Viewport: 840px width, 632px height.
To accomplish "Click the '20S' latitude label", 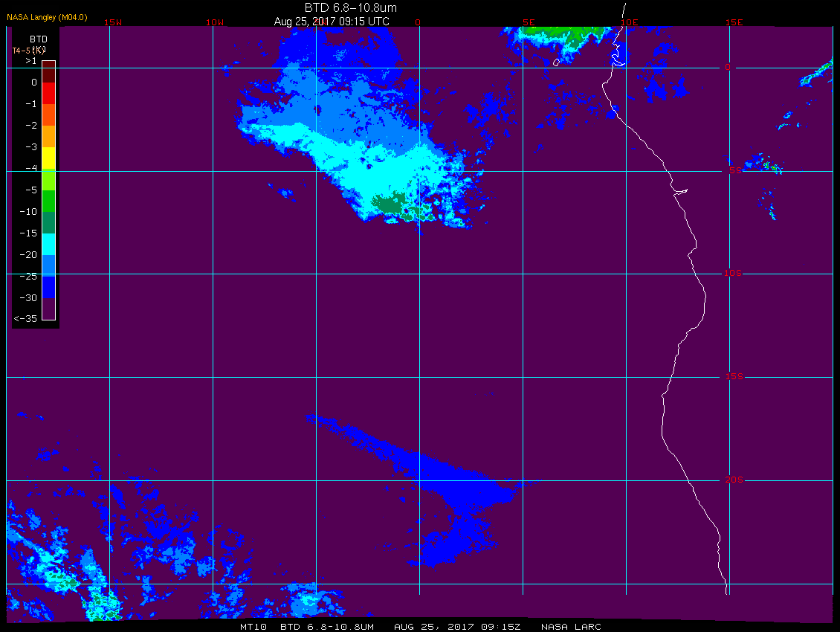I will (734, 480).
